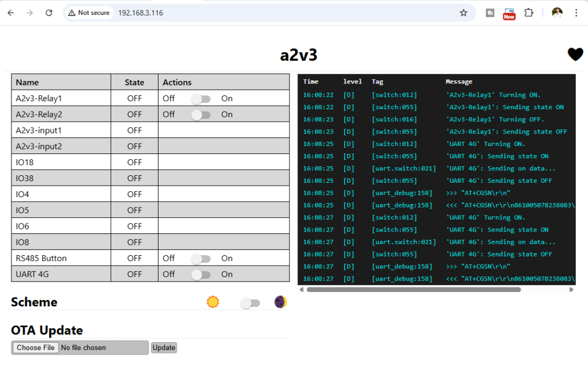
Task: Click the Choose File button
Action: pyautogui.click(x=36, y=348)
